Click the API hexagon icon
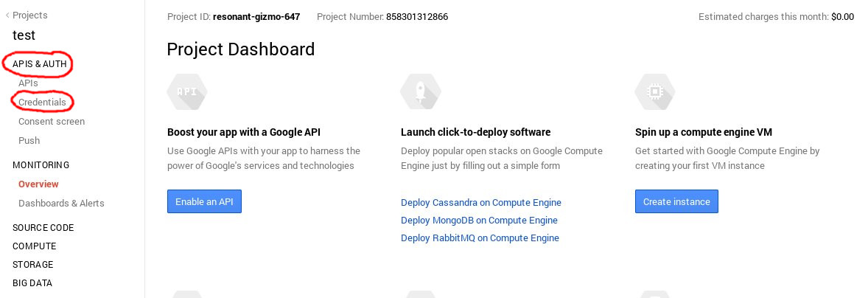 (187, 91)
